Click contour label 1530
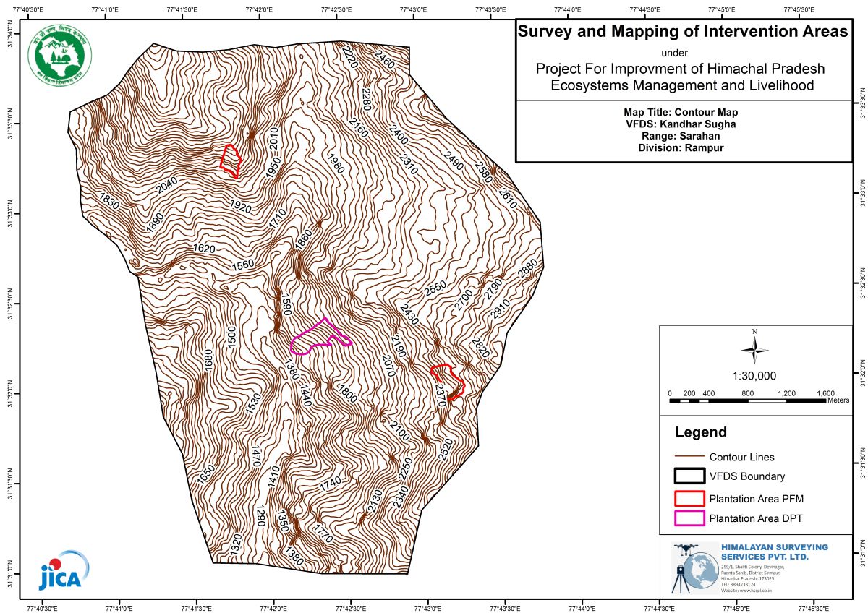Screen dimensions: 868x613 tap(253, 403)
